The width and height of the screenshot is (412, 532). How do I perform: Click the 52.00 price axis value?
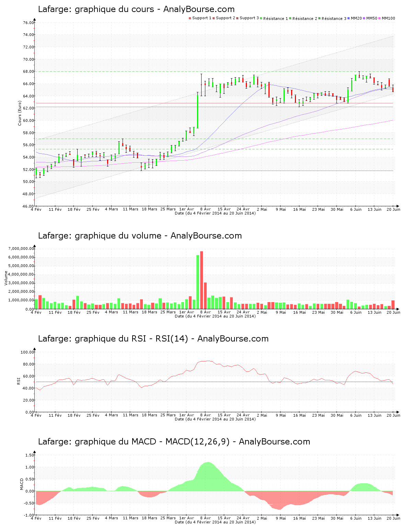(x=28, y=169)
